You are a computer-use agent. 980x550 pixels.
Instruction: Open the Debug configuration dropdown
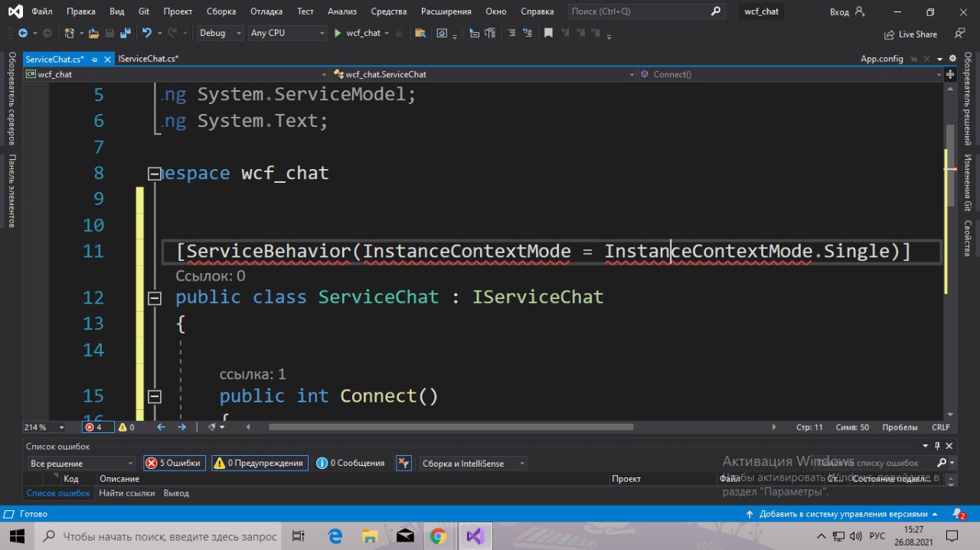220,33
